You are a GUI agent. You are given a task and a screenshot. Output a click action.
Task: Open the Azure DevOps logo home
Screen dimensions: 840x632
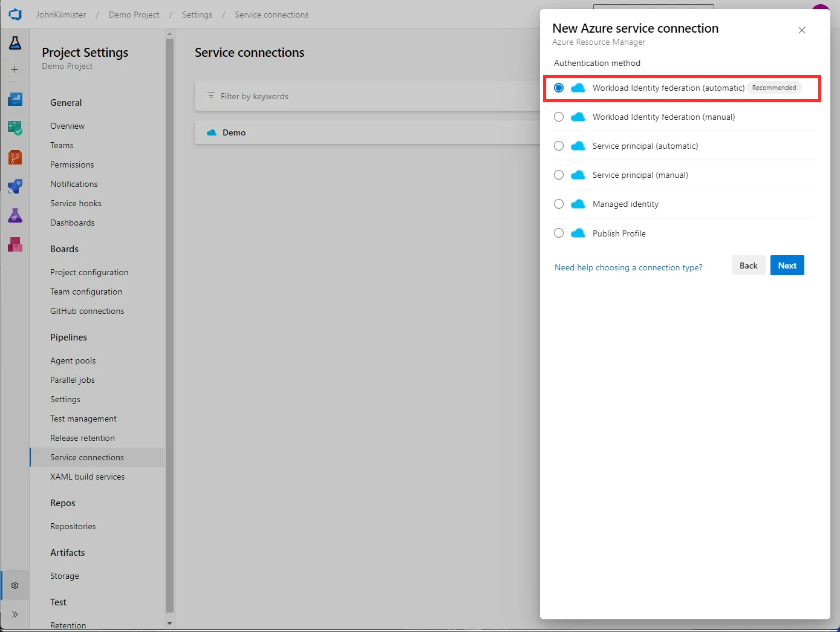coord(15,14)
